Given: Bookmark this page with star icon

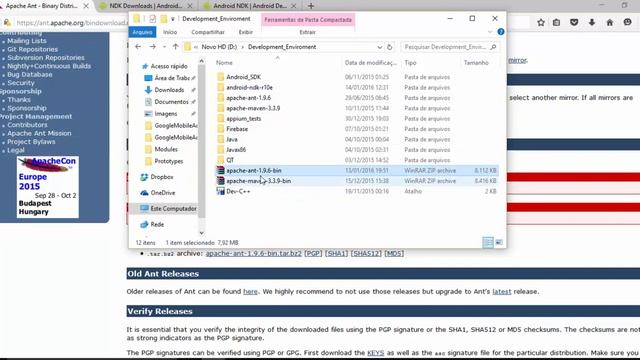Looking at the screenshot, I should pyautogui.click(x=541, y=22).
